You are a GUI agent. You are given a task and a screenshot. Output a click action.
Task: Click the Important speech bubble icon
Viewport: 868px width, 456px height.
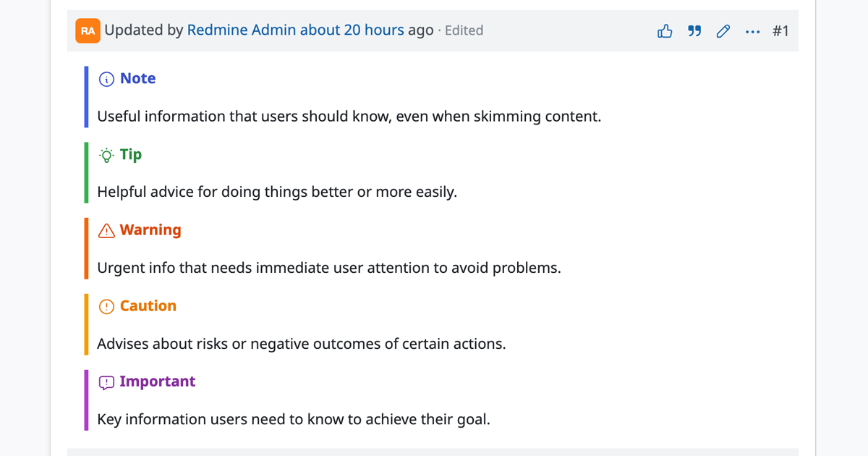click(106, 381)
